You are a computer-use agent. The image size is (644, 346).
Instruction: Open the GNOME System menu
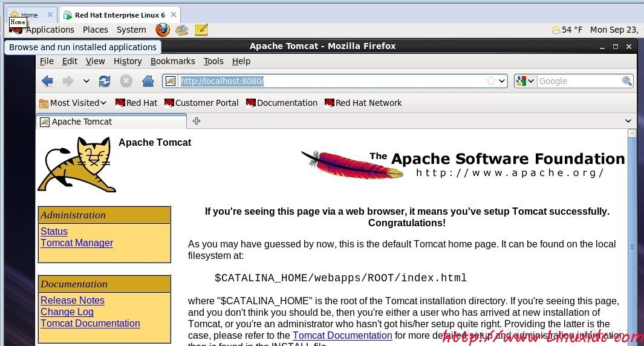(x=131, y=30)
